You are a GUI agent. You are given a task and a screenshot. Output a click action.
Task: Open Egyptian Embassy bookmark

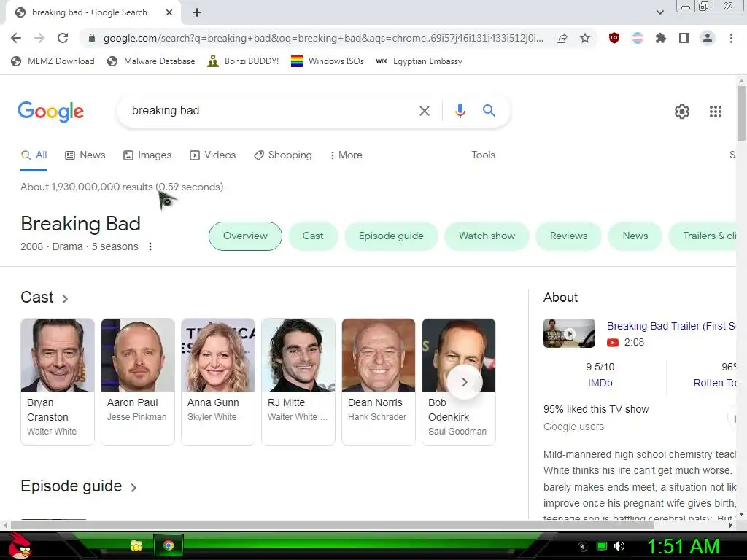(x=419, y=61)
